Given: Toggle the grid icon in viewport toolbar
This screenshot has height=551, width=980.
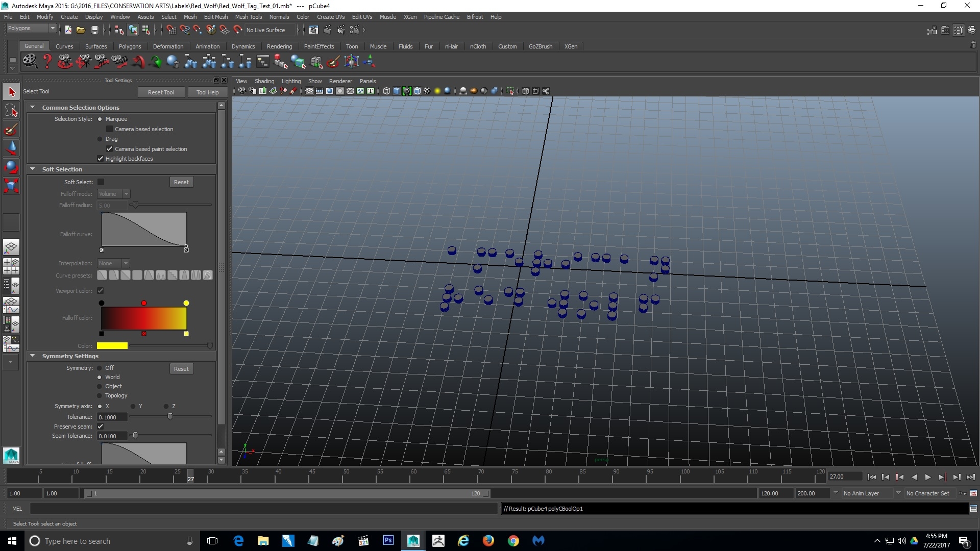Looking at the screenshot, I should tap(309, 91).
